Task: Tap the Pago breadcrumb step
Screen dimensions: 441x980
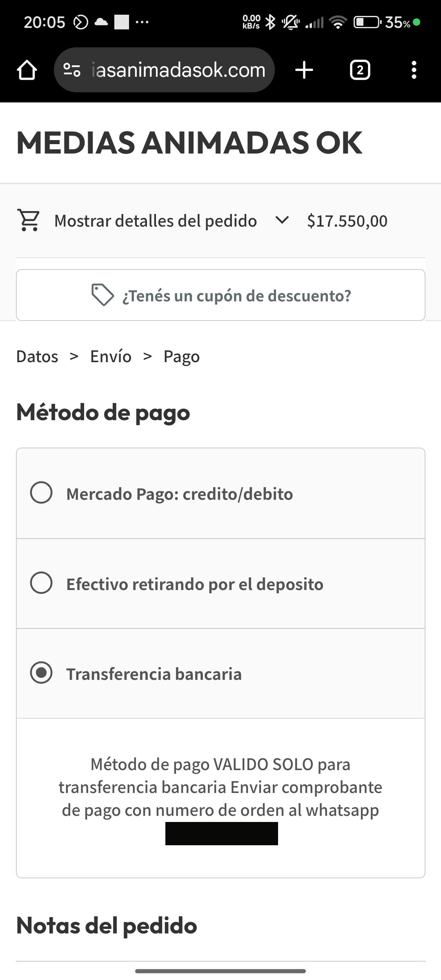Action: [x=181, y=356]
